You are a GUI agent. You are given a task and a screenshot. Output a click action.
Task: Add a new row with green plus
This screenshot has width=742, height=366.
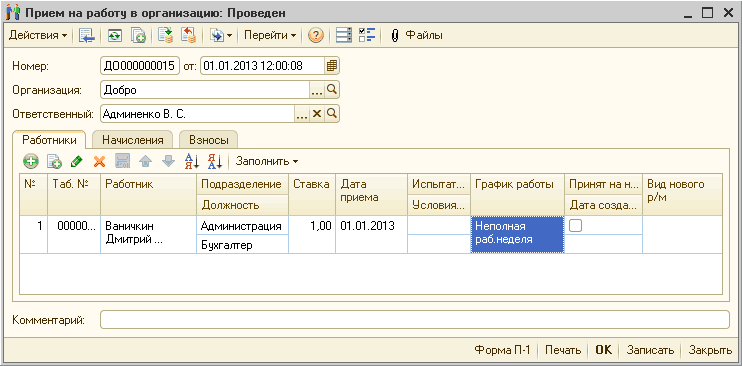(x=31, y=161)
